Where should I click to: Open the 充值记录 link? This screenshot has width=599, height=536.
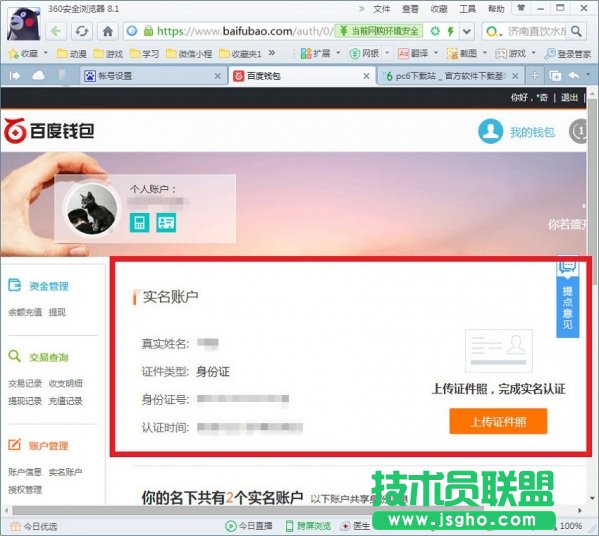coord(65,401)
